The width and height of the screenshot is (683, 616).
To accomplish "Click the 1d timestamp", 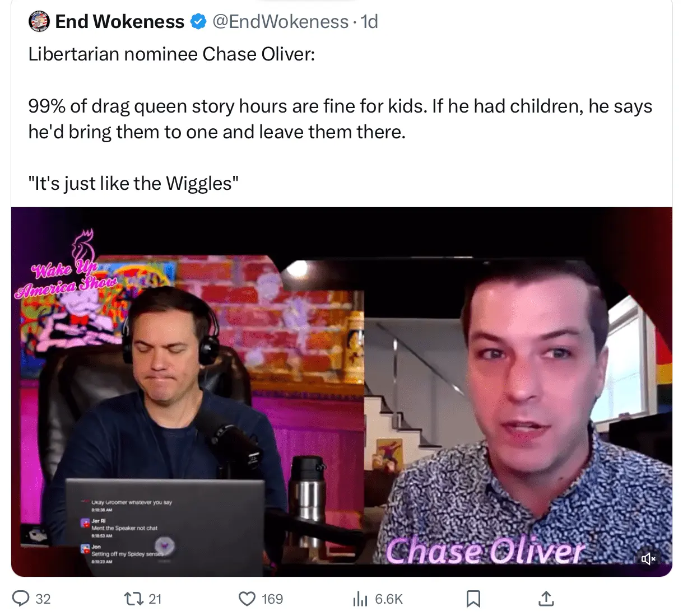I will point(369,22).
